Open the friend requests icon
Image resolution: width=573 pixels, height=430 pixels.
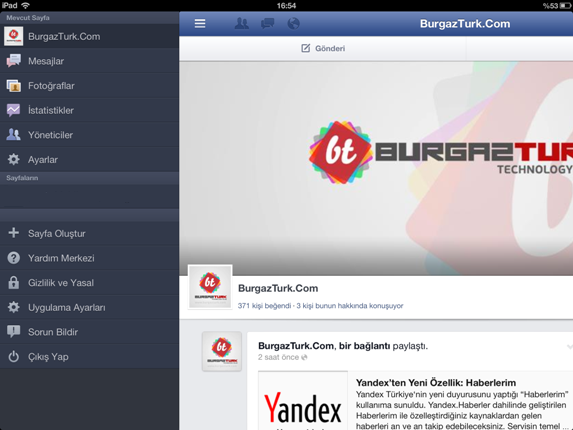pyautogui.click(x=241, y=23)
